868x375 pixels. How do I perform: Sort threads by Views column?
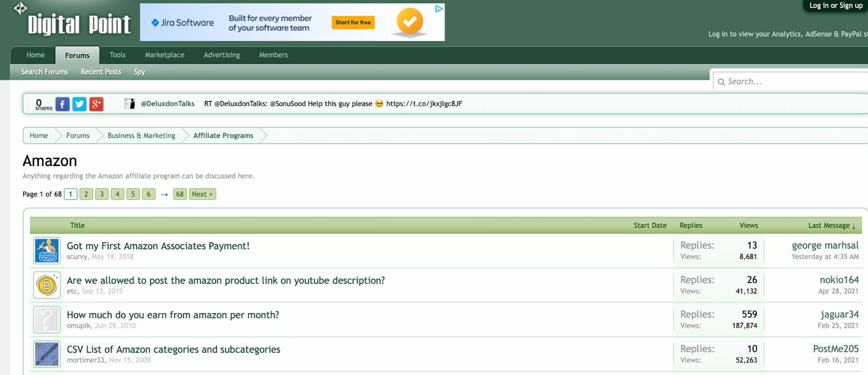pos(749,225)
